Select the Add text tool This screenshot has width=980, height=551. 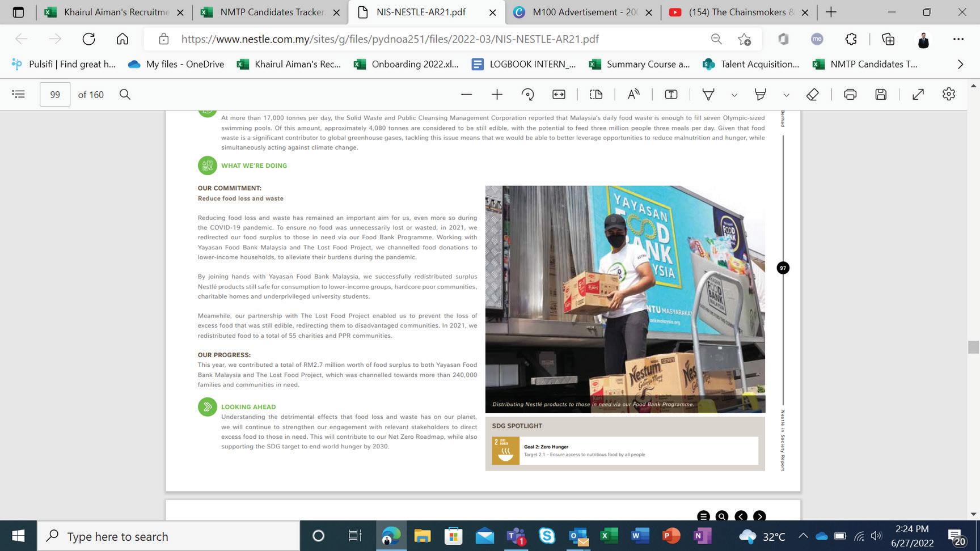pyautogui.click(x=671, y=94)
